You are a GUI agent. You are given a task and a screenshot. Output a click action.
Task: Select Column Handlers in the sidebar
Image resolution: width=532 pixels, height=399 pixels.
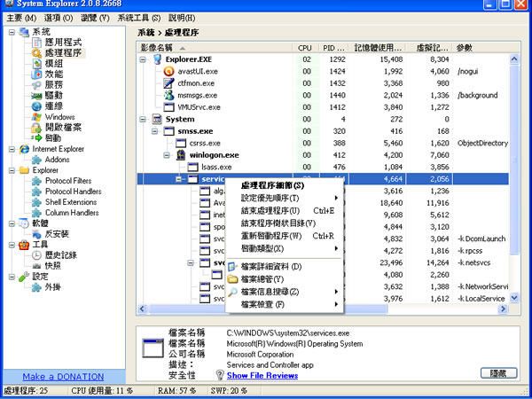pos(72,213)
